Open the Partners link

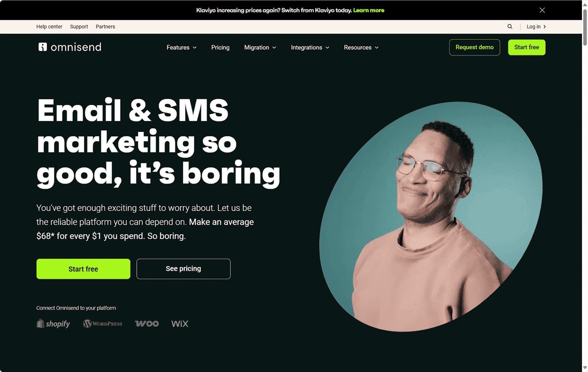(105, 27)
